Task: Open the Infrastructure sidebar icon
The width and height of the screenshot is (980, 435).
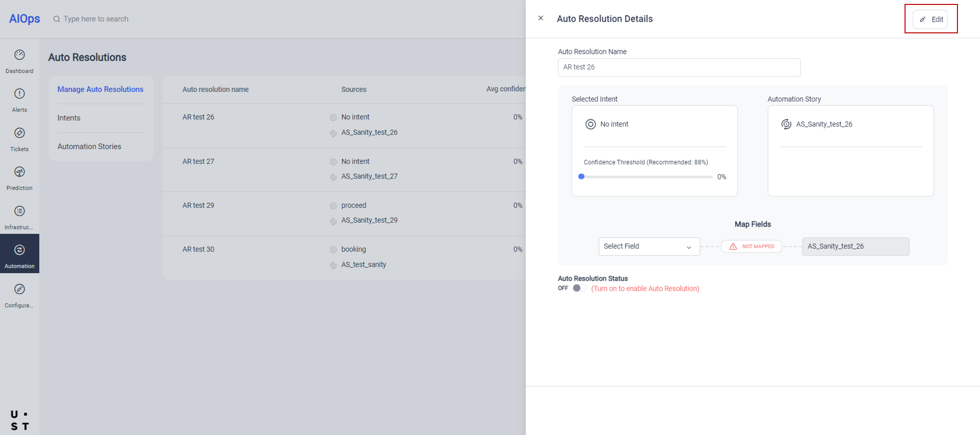Action: [x=20, y=217]
